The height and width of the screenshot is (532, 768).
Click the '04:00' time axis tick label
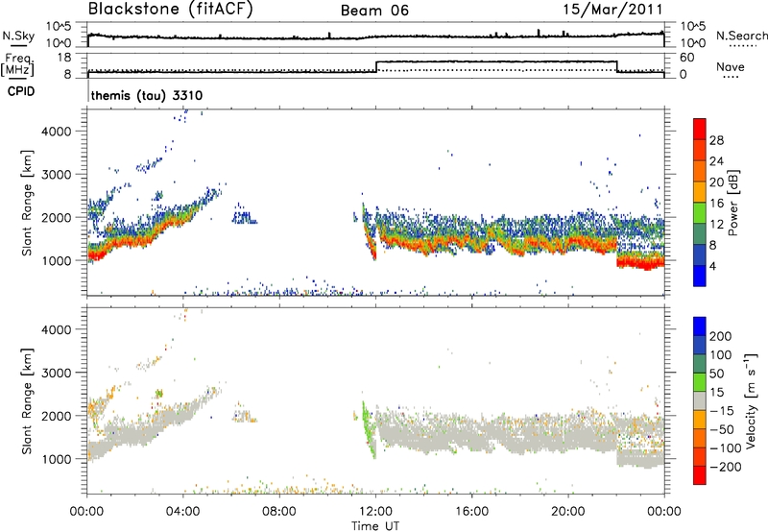(183, 512)
